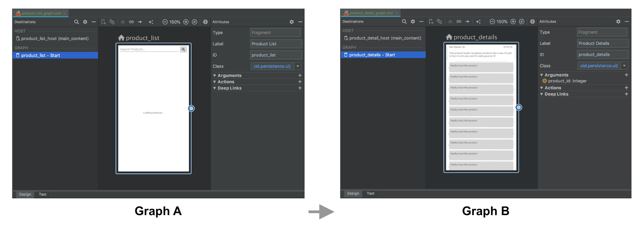Collapse the Arguments section in Graph B
The width and height of the screenshot is (644, 227).
[x=542, y=75]
